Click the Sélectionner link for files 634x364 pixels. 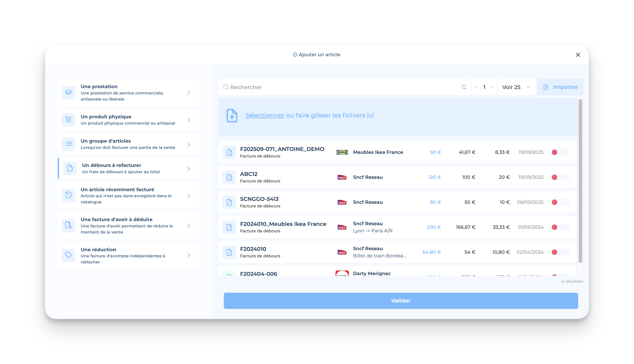(x=265, y=115)
